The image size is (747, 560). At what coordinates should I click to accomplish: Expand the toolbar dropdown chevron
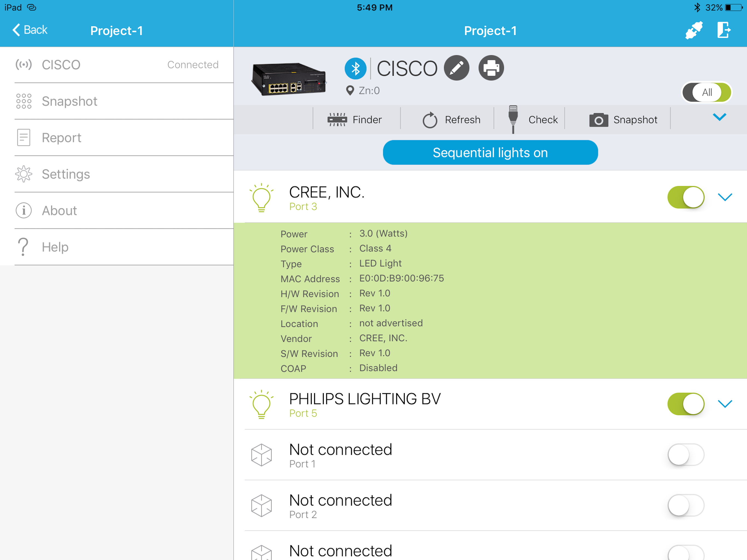tap(719, 117)
